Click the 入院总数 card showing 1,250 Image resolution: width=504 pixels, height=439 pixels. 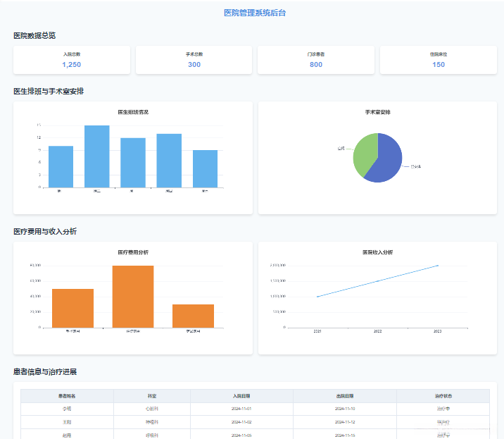72,60
